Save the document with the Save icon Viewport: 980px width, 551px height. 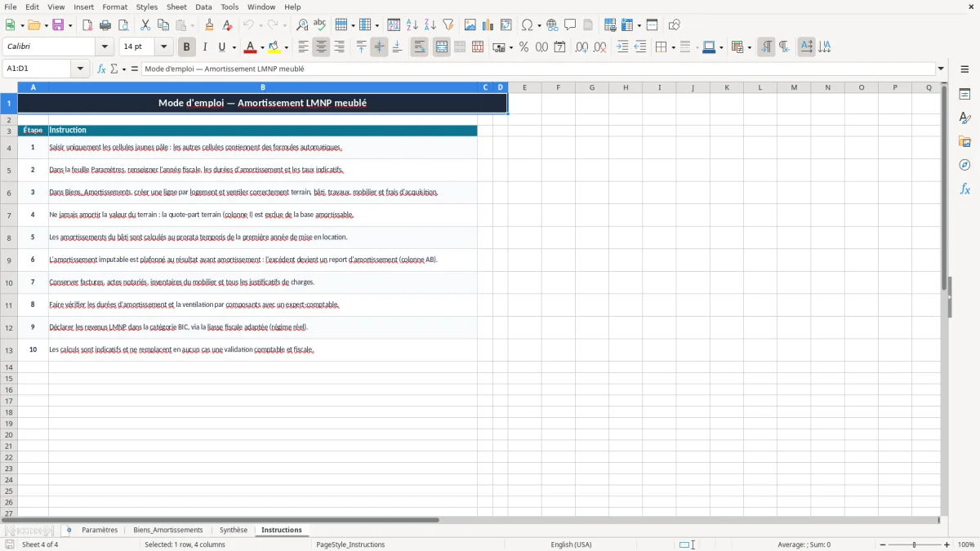[x=58, y=25]
